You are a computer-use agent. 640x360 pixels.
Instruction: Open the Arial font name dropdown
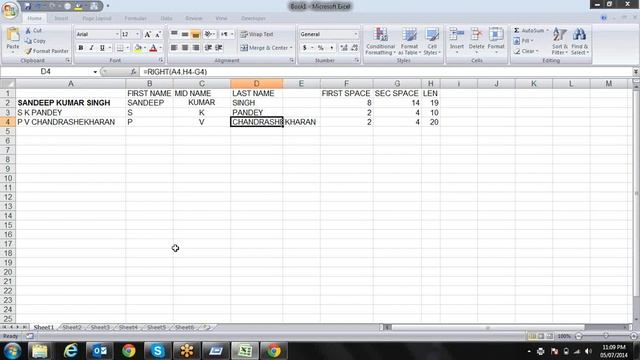117,35
